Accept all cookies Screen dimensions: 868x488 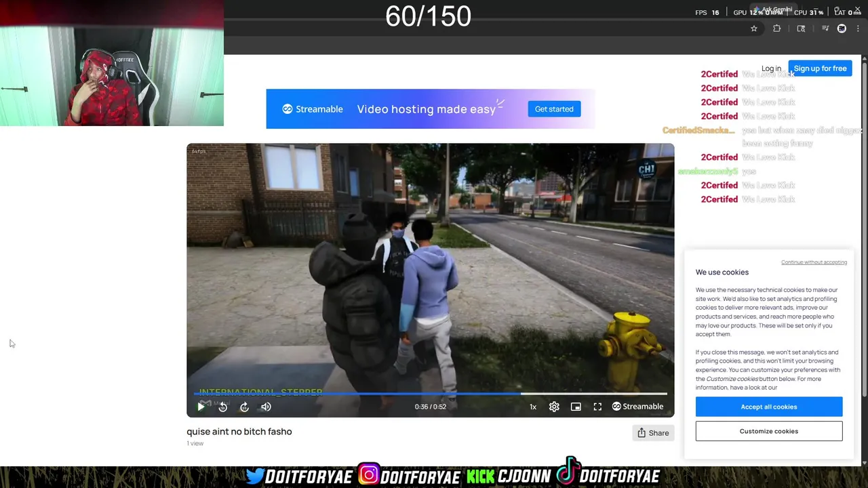769,407
